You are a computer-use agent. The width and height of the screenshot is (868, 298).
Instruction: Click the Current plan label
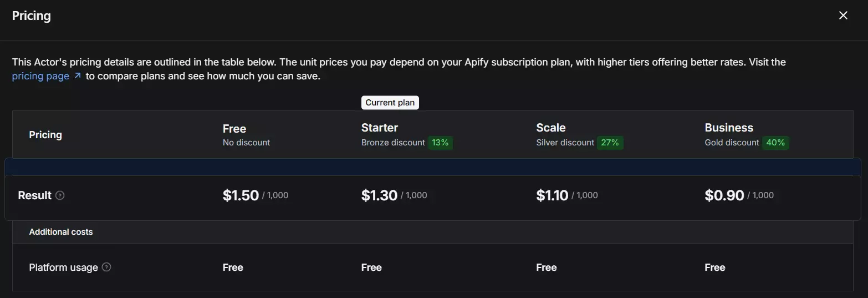click(390, 103)
